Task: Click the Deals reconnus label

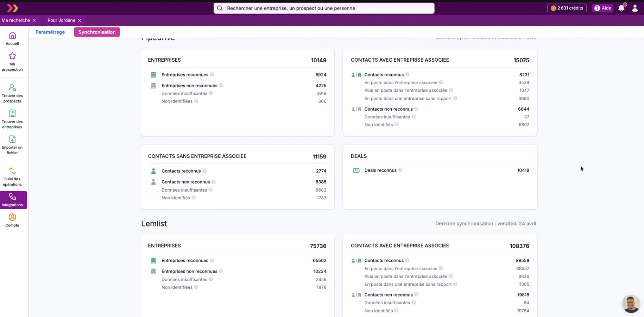Action: coord(380,170)
